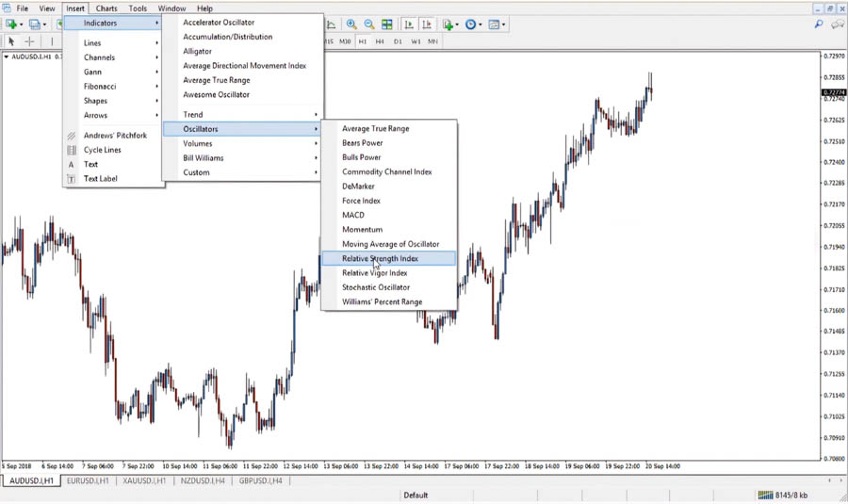Viewport: 848px width, 504px height.
Task: Click the New Chart toolbar icon
Action: coord(10,24)
